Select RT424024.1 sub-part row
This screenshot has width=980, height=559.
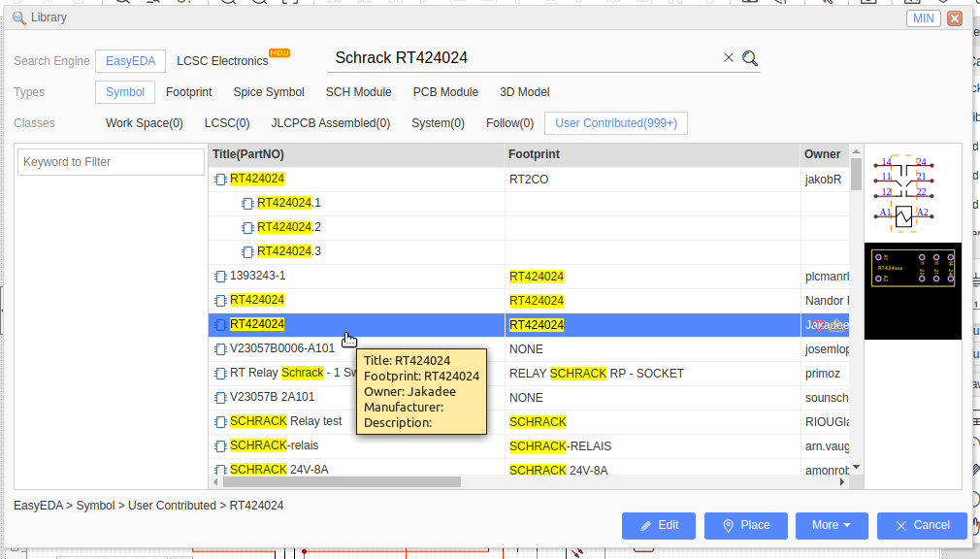529,203
